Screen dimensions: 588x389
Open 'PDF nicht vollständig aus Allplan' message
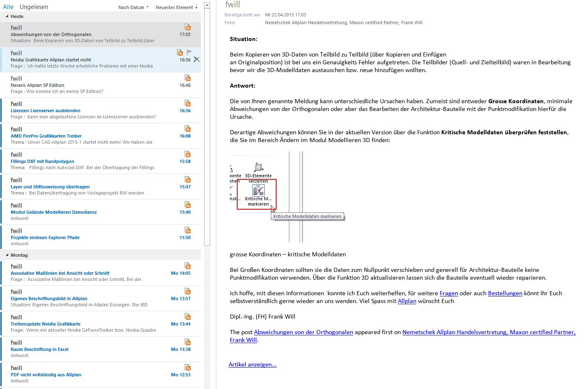[x=100, y=375]
